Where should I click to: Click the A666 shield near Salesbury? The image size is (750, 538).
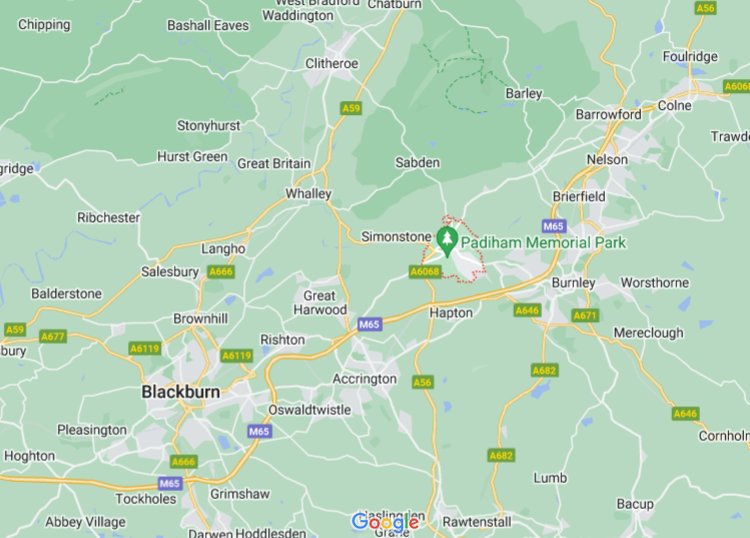tap(221, 272)
